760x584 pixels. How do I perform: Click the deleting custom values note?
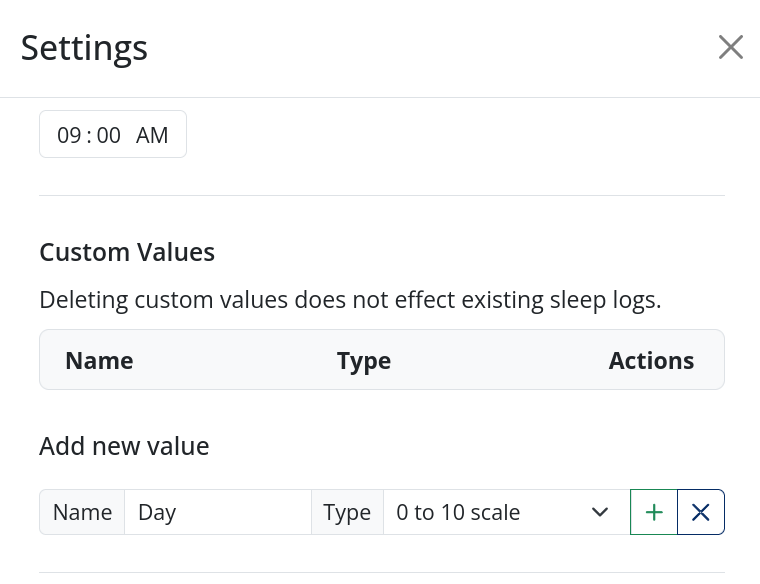(x=350, y=299)
